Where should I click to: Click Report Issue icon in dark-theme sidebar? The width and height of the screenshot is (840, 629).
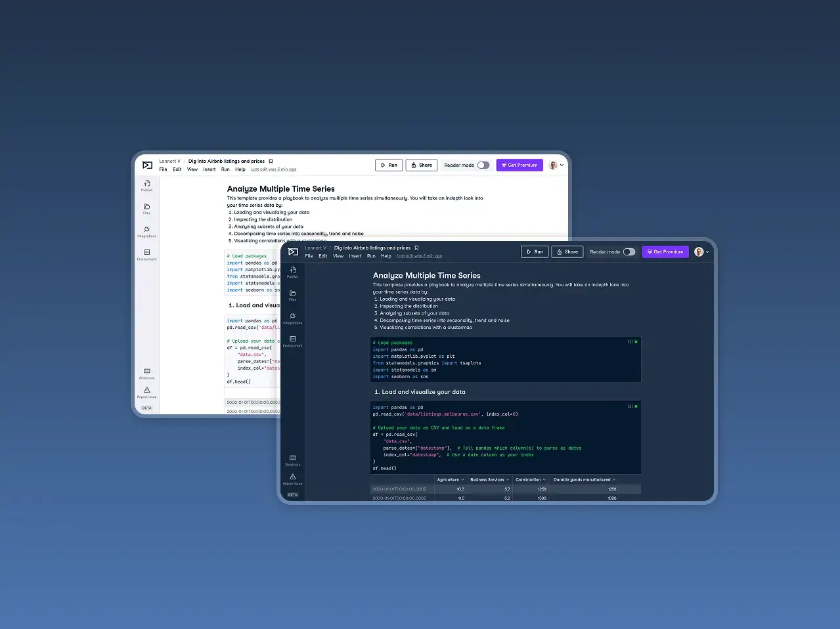click(x=293, y=479)
